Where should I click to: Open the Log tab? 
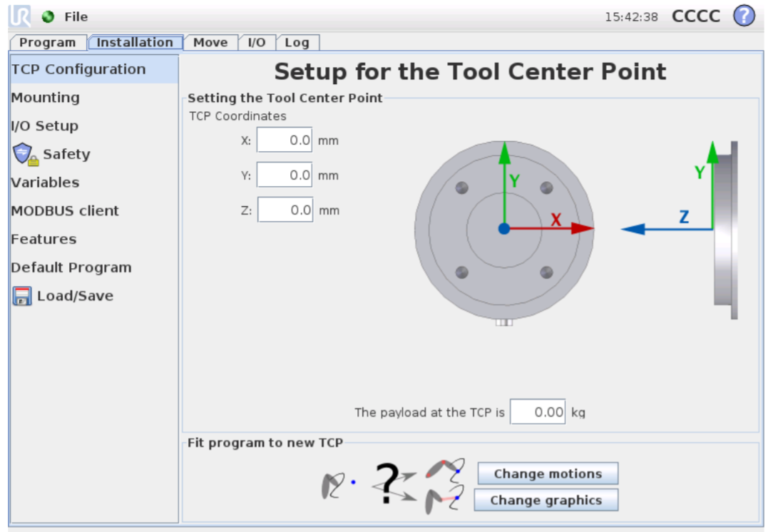pyautogui.click(x=297, y=42)
